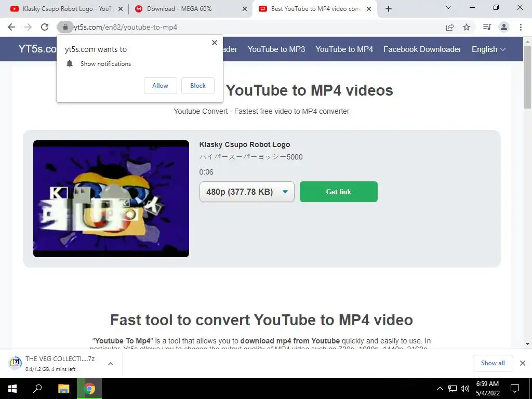Open Windows notification center
This screenshot has width=532, height=399.
coord(515,389)
